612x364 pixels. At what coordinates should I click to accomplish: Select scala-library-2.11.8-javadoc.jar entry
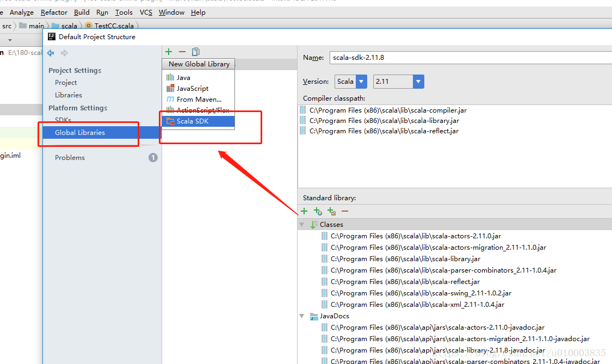437,350
